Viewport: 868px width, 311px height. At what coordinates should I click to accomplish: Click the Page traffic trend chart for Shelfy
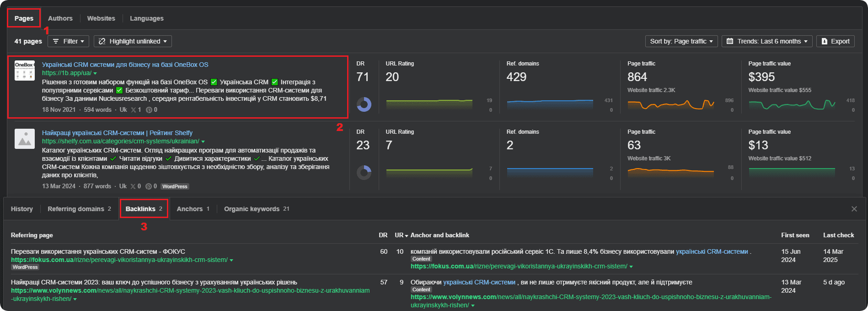point(671,173)
